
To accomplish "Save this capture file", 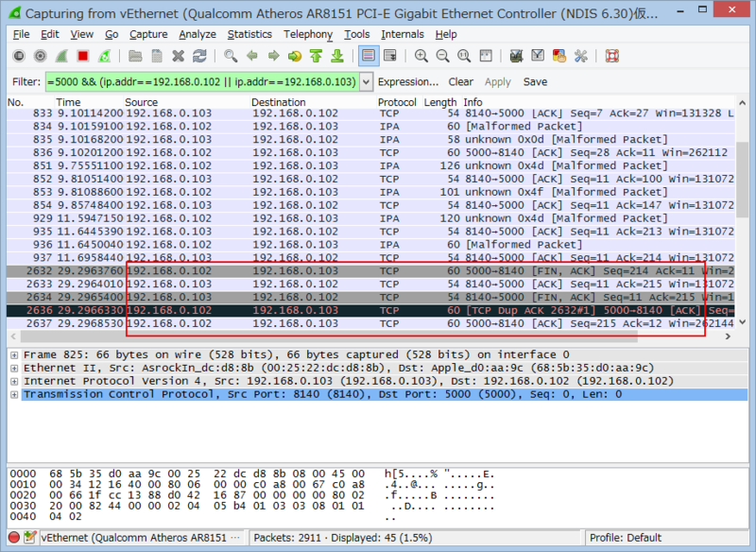I will coord(157,56).
